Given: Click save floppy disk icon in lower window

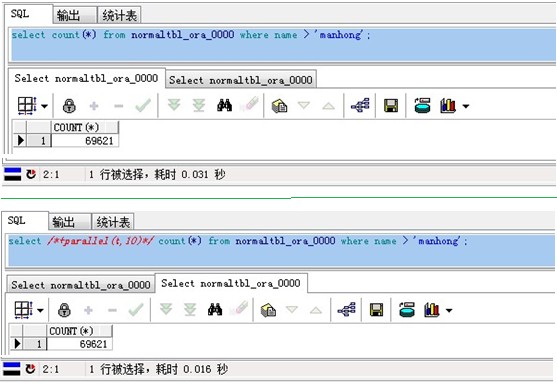Looking at the screenshot, I should coord(376,310).
